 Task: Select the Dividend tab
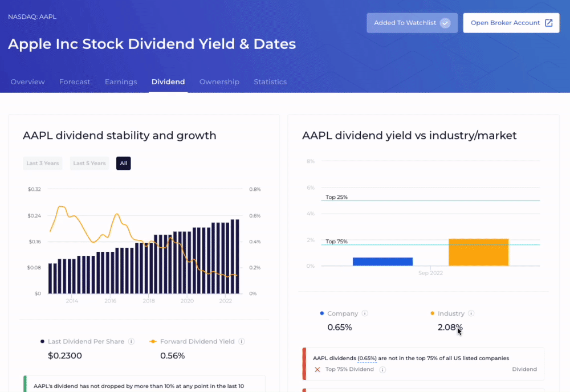click(168, 81)
